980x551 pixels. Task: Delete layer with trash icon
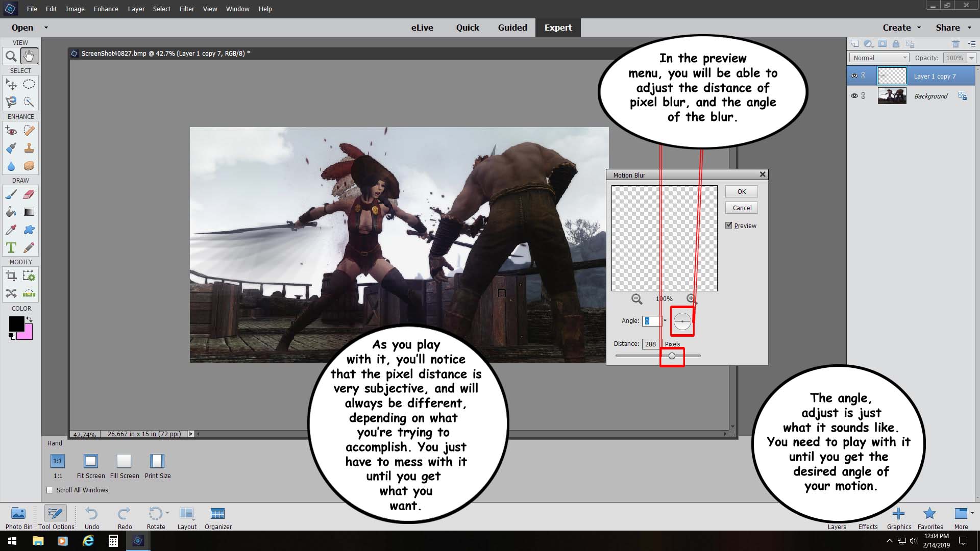tap(955, 44)
